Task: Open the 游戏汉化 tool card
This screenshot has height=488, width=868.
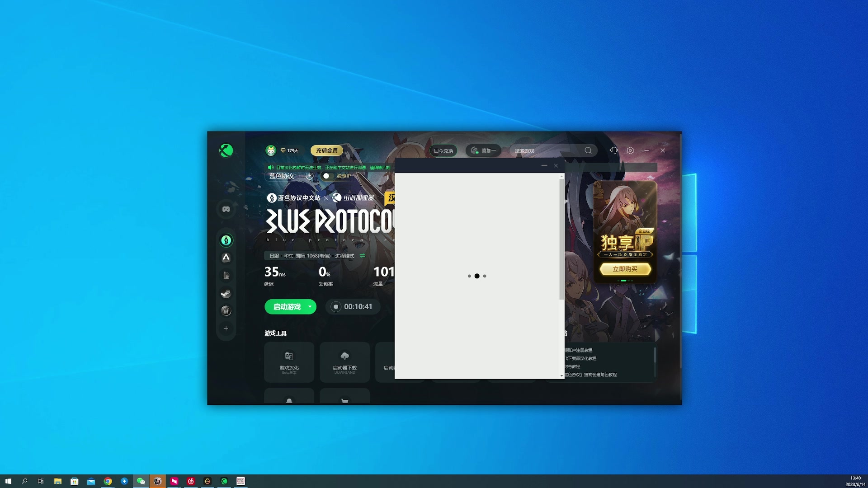Action: (289, 362)
